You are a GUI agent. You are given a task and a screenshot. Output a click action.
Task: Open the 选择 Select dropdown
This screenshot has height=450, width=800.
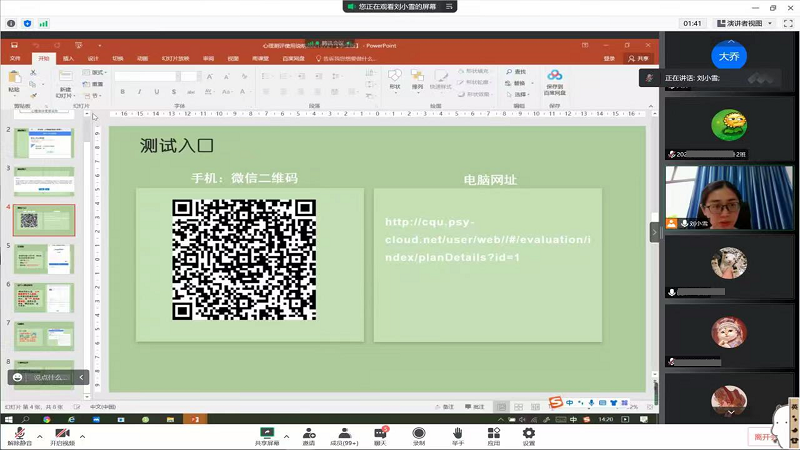pyautogui.click(x=518, y=94)
